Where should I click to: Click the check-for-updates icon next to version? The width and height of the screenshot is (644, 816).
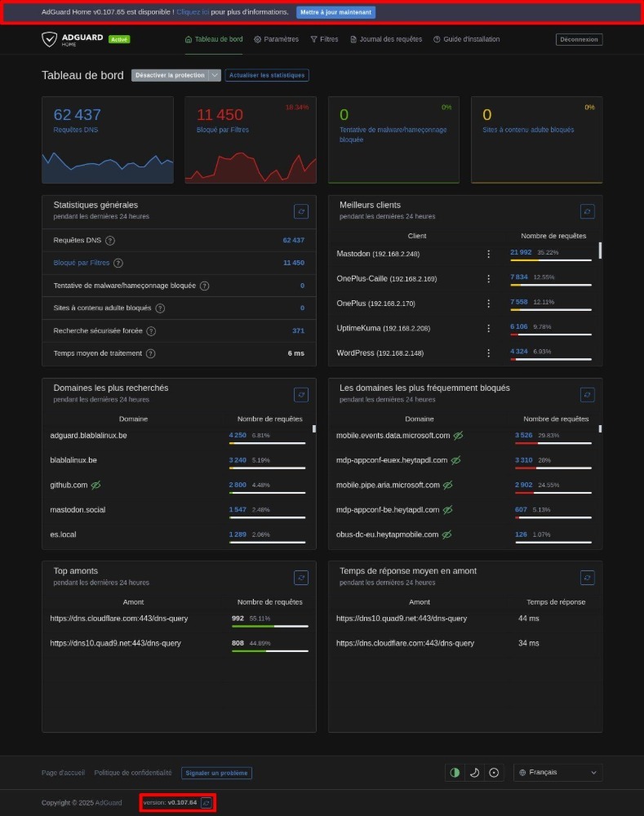pyautogui.click(x=207, y=803)
